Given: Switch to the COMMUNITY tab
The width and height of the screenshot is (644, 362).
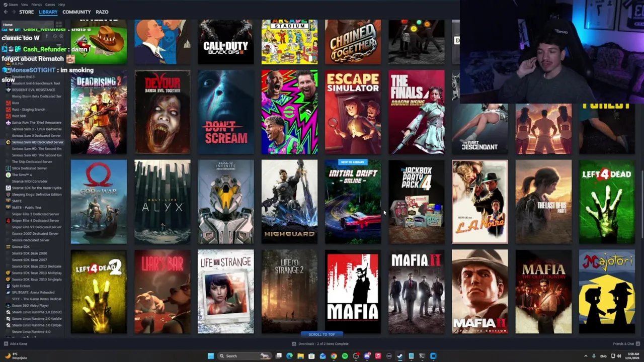Looking at the screenshot, I should (x=76, y=12).
